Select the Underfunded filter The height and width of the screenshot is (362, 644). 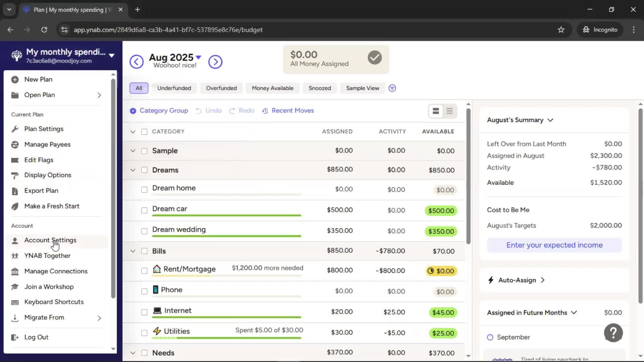pos(174,88)
